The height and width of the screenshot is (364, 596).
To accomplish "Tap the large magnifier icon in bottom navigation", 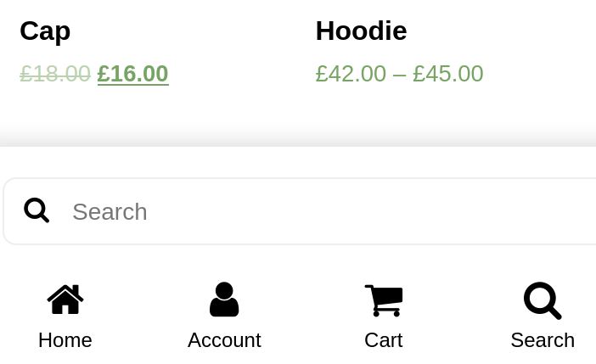I will [543, 300].
